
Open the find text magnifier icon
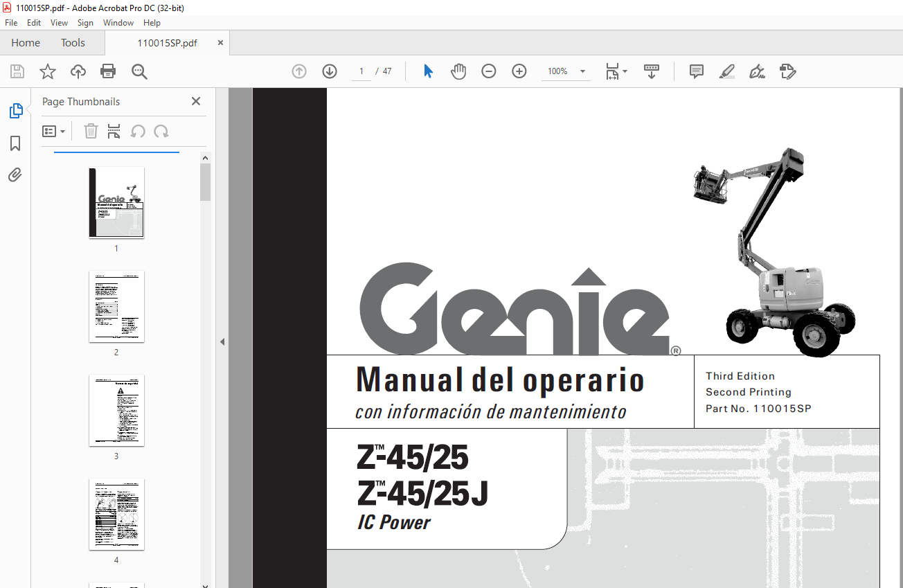click(x=139, y=71)
